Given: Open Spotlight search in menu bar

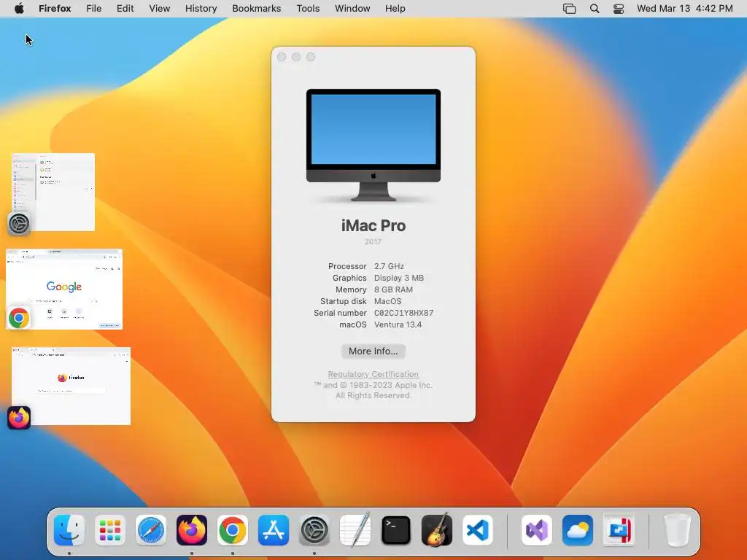Looking at the screenshot, I should [x=595, y=9].
